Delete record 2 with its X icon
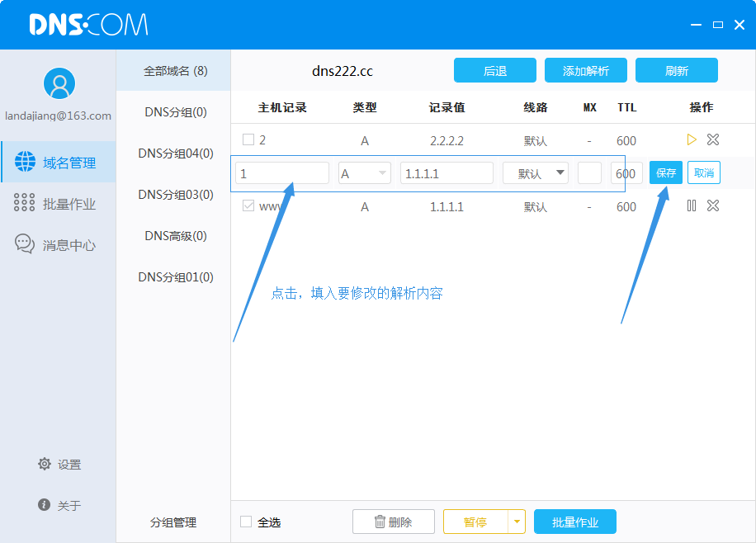 tap(713, 139)
